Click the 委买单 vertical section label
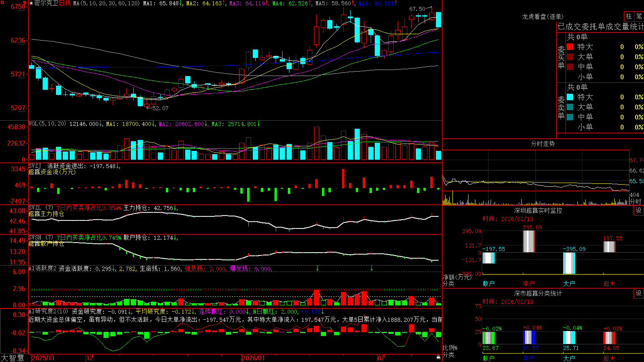644x362 pixels. coord(561,58)
